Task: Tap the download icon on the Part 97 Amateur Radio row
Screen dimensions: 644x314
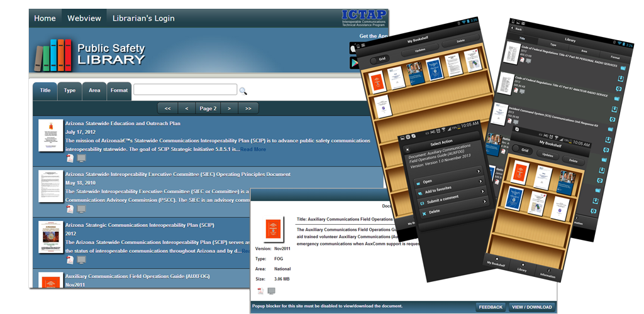Action: [x=614, y=109]
